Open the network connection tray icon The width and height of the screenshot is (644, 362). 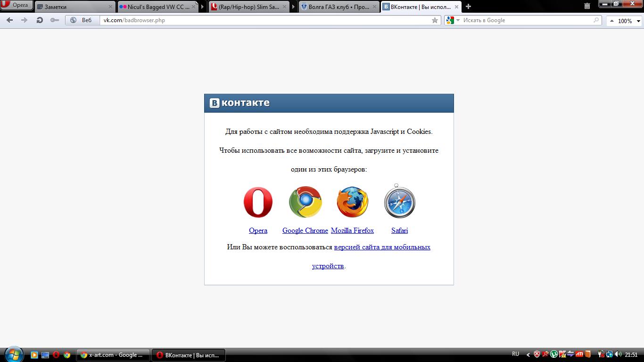(610, 354)
